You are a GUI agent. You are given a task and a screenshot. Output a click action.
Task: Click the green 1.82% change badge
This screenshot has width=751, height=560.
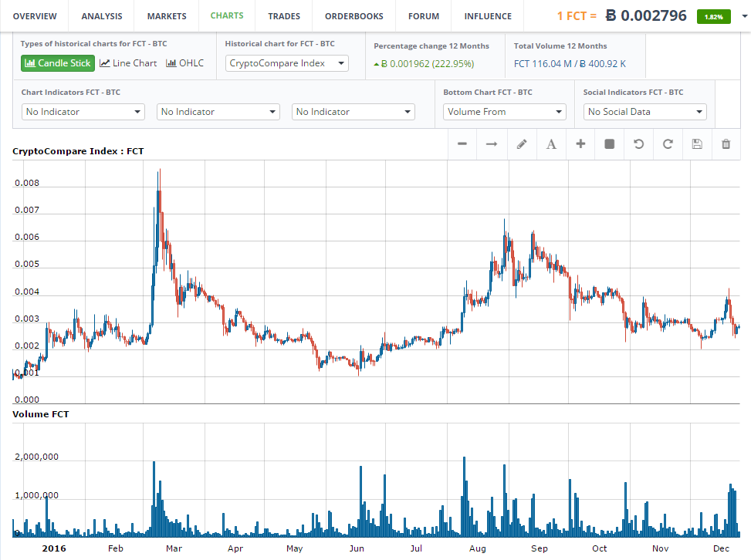tap(714, 16)
